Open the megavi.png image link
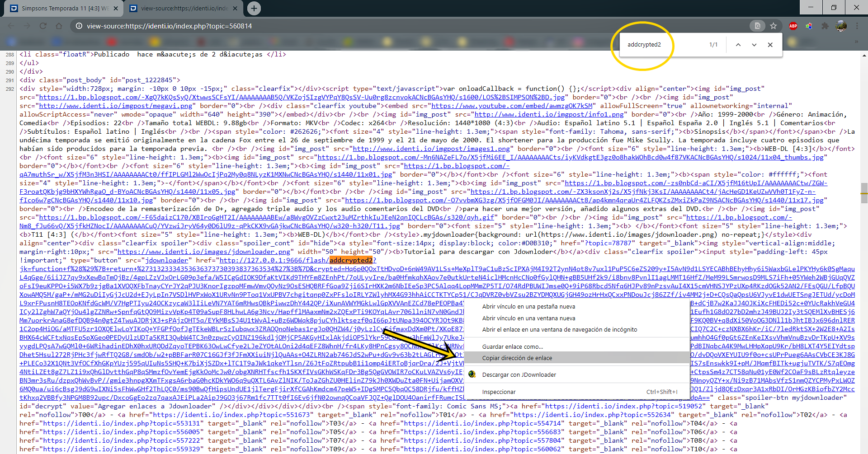Image resolution: width=868 pixels, height=454 pixels. click(x=116, y=106)
